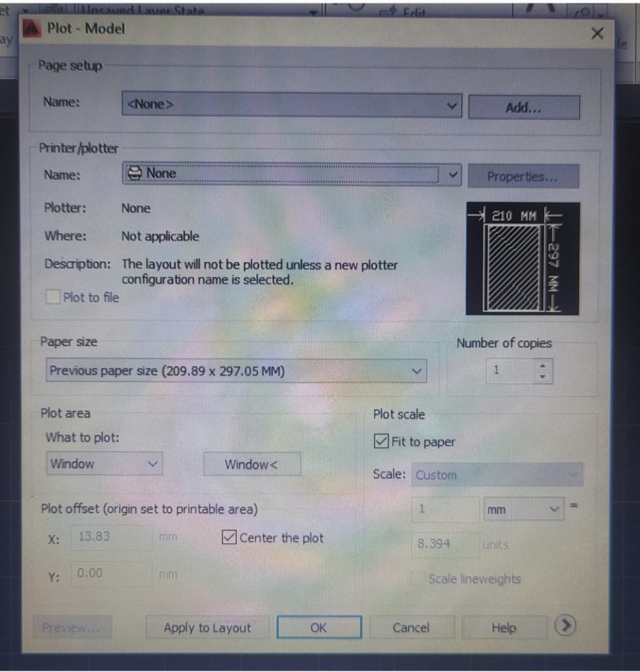Click the printer icon beside None
This screenshot has width=640, height=672.
coord(134,173)
